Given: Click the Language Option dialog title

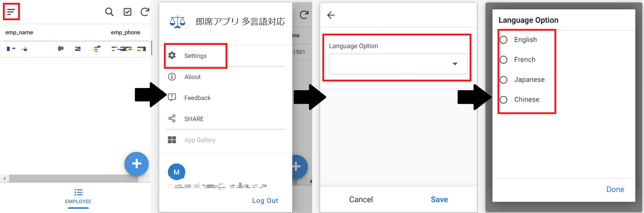Looking at the screenshot, I should tap(528, 20).
